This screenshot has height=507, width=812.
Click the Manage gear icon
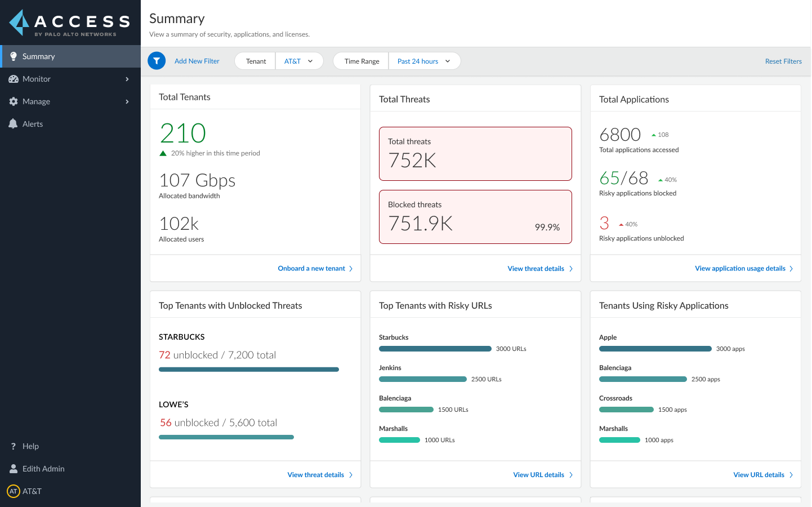(14, 101)
